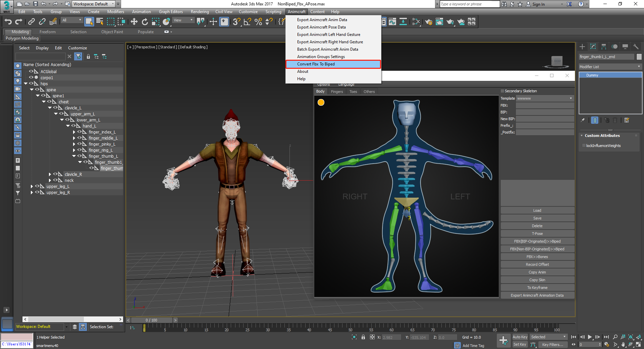Click the Configure Modifier Sets icon

[627, 120]
